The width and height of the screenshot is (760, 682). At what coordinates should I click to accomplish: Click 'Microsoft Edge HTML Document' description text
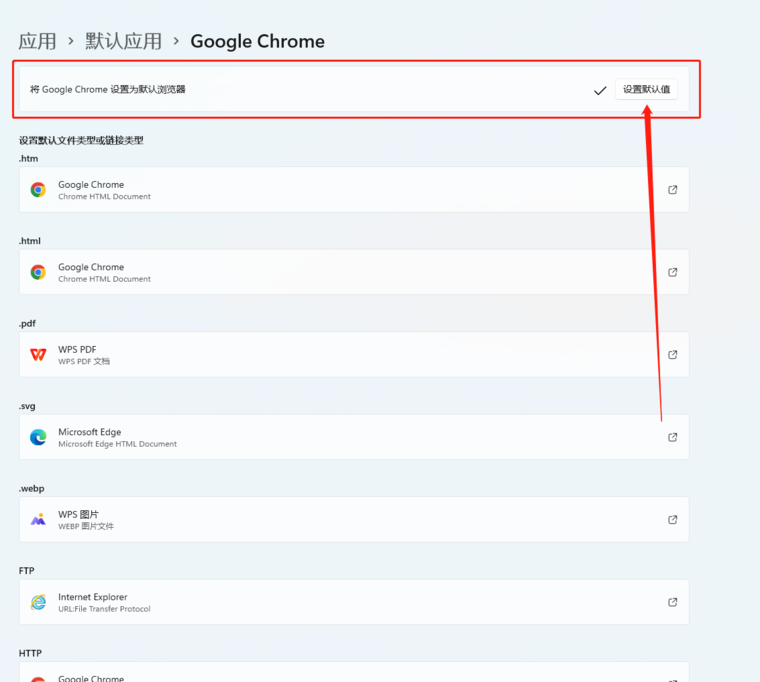point(117,444)
